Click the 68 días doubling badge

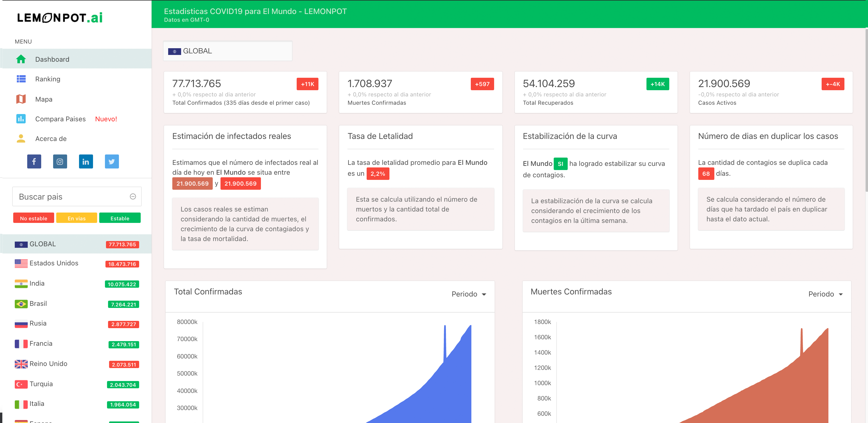coord(706,174)
